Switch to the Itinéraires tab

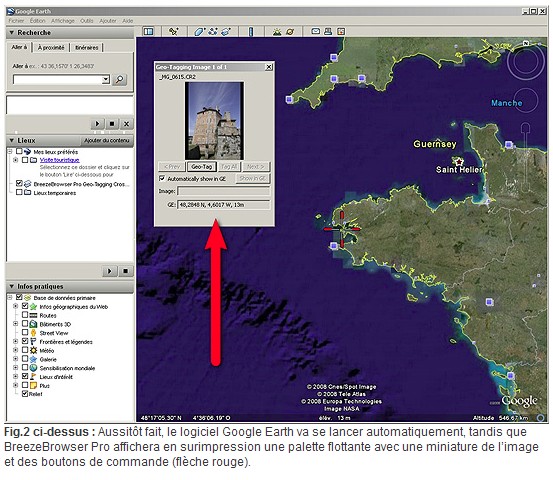click(x=87, y=47)
